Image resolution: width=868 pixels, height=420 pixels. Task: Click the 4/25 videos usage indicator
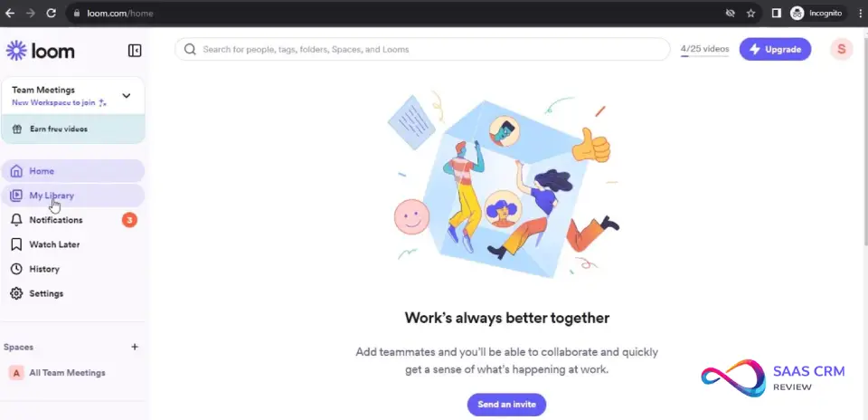click(x=704, y=49)
